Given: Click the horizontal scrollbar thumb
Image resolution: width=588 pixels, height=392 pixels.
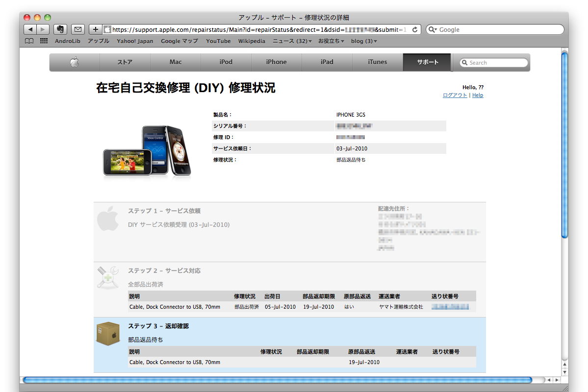Looking at the screenshot, I should 278,380.
